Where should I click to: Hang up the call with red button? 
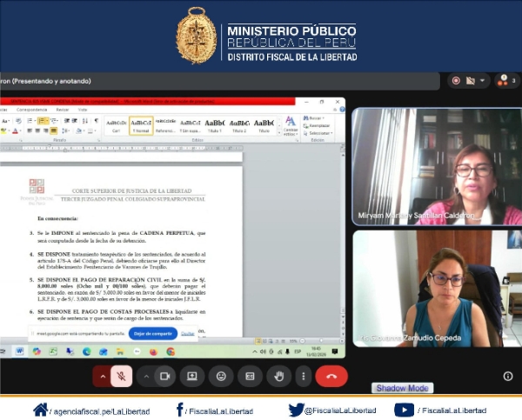[331, 377]
